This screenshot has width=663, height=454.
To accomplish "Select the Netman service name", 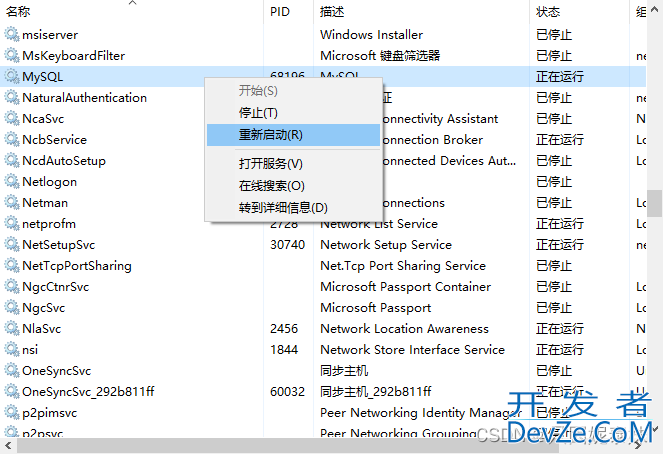I will pyautogui.click(x=45, y=203).
